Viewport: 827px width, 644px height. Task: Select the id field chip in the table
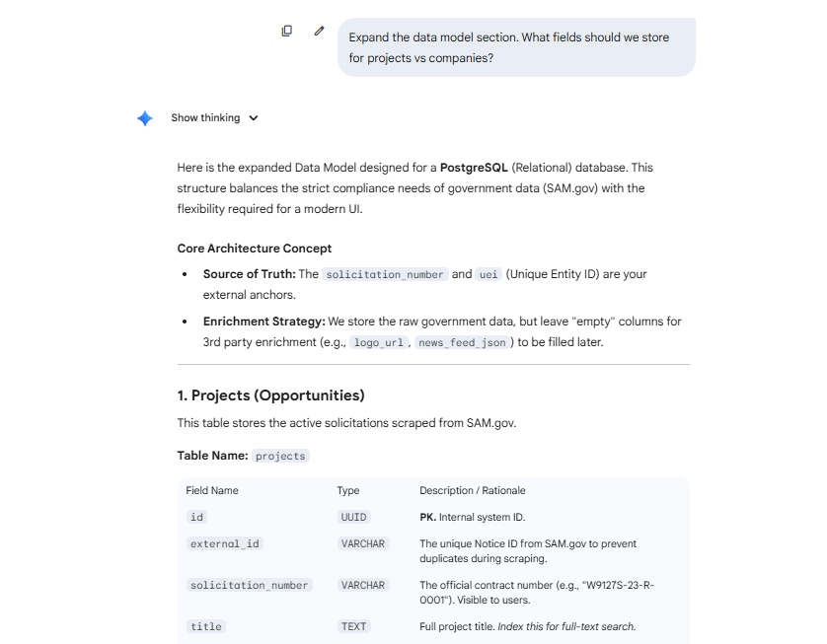(196, 517)
